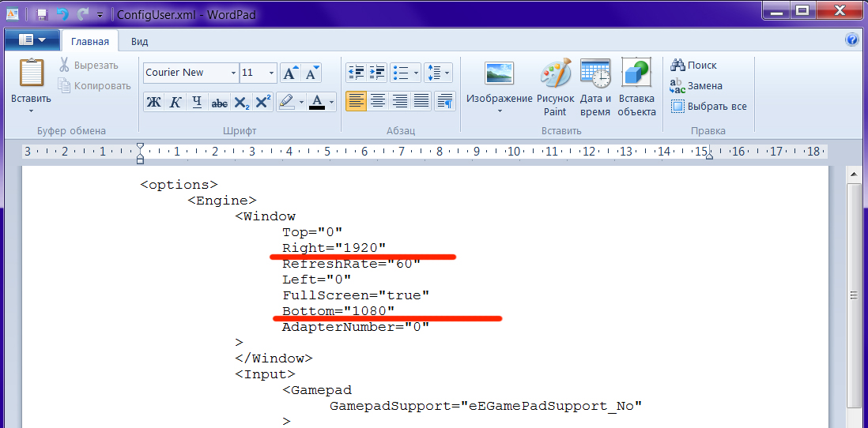The width and height of the screenshot is (868, 428).
Task: Click the Redo arrow in quick access toolbar
Action: [x=82, y=14]
